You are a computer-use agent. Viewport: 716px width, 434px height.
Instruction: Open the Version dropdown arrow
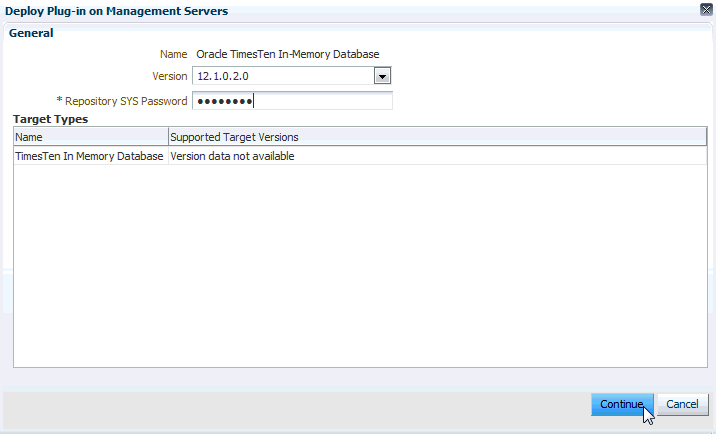click(382, 76)
